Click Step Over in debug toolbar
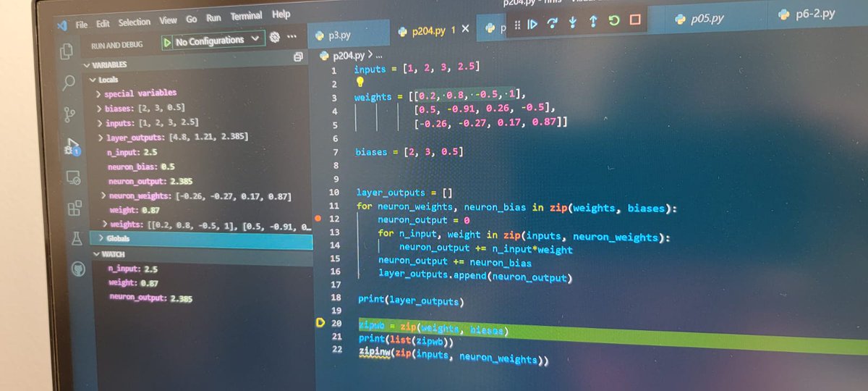 pyautogui.click(x=553, y=22)
